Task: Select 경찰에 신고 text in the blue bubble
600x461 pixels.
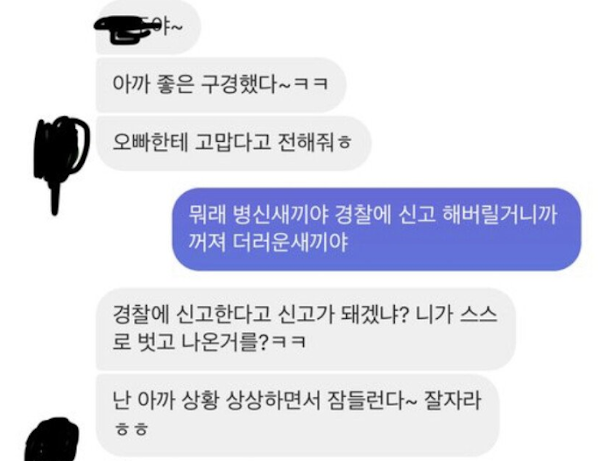Action: pos(385,215)
